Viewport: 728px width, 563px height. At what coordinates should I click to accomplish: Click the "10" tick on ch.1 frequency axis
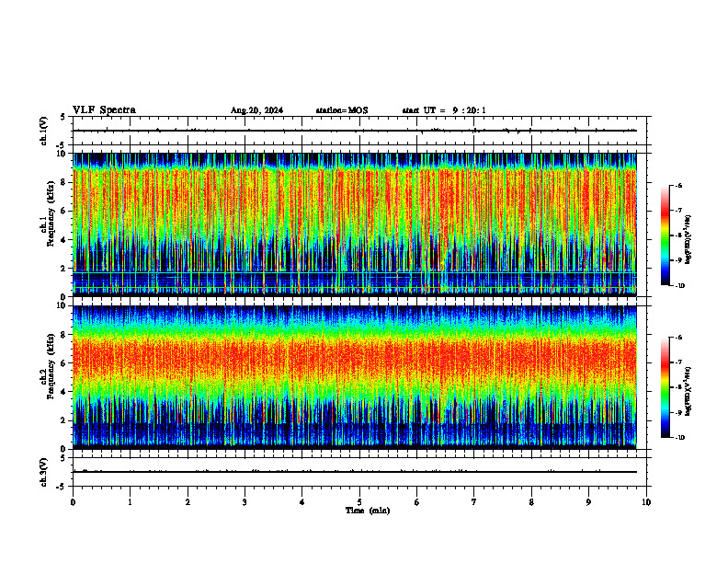coord(61,154)
